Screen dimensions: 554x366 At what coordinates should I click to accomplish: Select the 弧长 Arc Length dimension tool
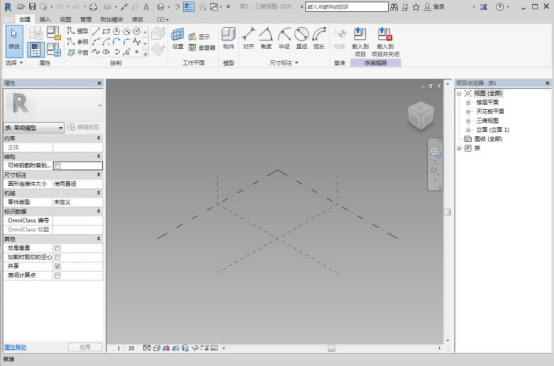click(319, 39)
